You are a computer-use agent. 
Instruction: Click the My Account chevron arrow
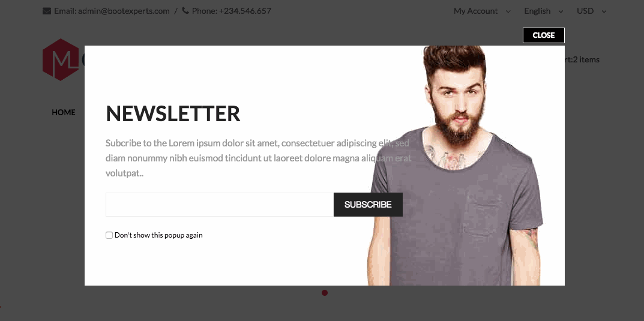(508, 11)
